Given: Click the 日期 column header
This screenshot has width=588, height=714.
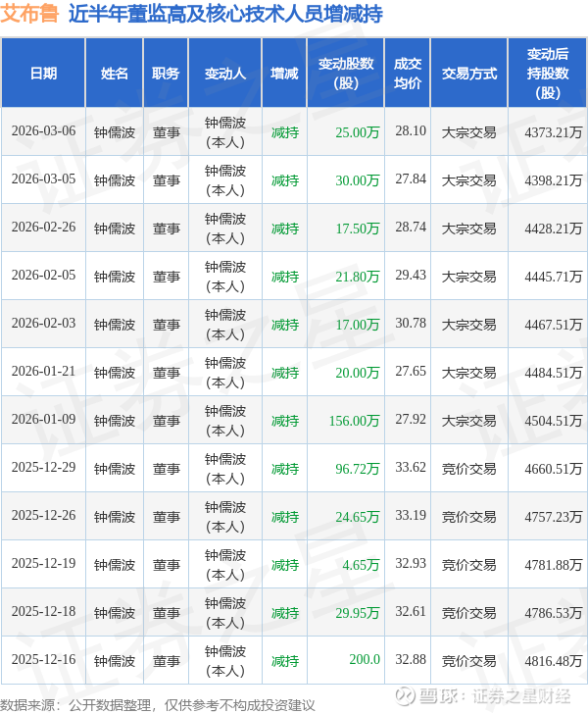Looking at the screenshot, I should click(43, 74).
